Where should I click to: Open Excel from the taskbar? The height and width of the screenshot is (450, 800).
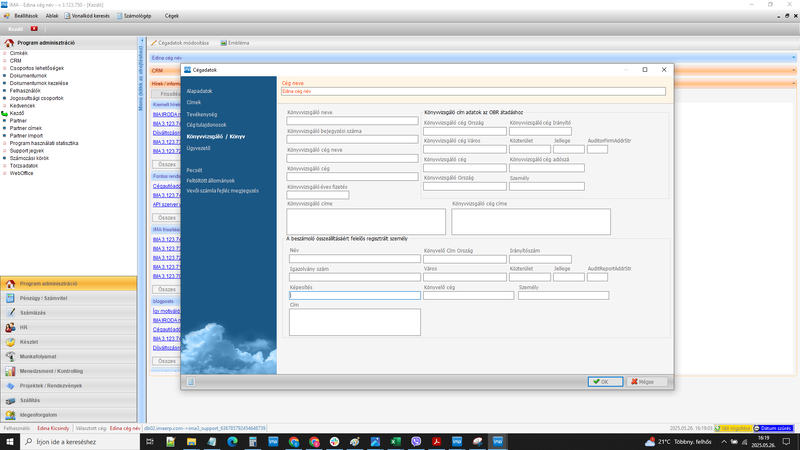pyautogui.click(x=395, y=441)
